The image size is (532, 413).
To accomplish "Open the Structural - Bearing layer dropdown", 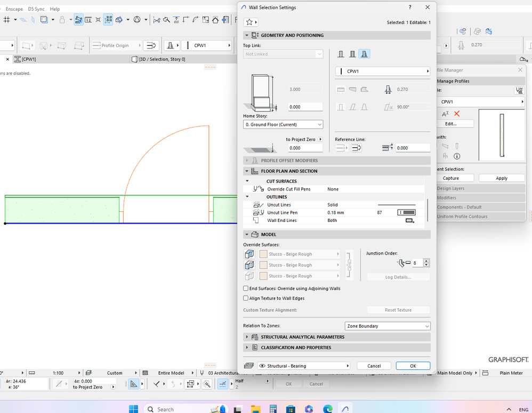I will click(304, 366).
